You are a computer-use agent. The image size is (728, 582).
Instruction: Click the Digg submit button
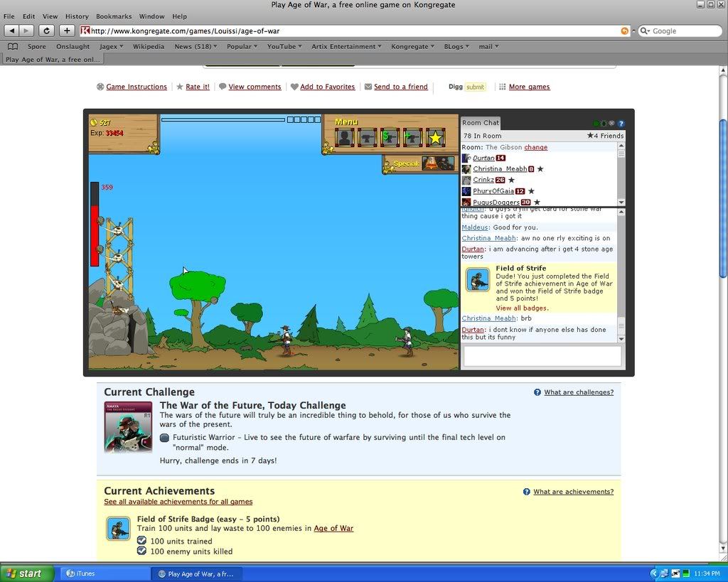pyautogui.click(x=476, y=87)
